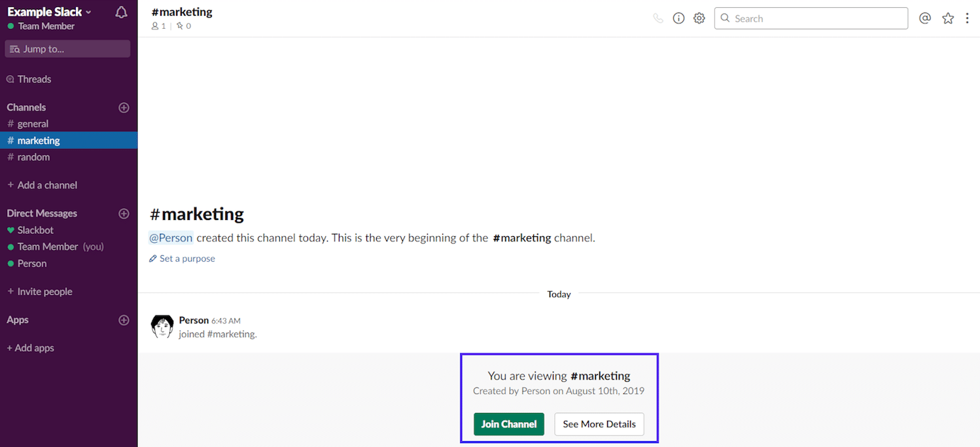The height and width of the screenshot is (447, 980).
Task: Click the Set a purpose link
Action: pyautogui.click(x=186, y=259)
